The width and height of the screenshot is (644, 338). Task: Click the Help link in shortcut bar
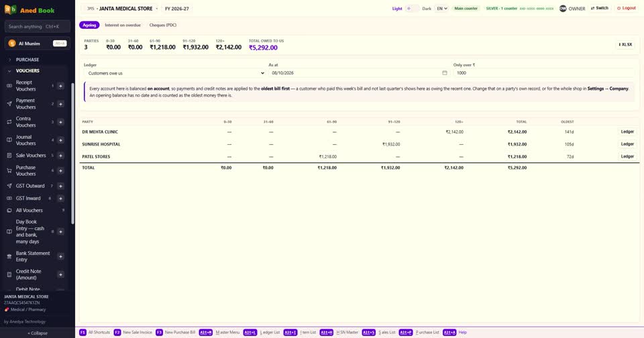(x=462, y=332)
